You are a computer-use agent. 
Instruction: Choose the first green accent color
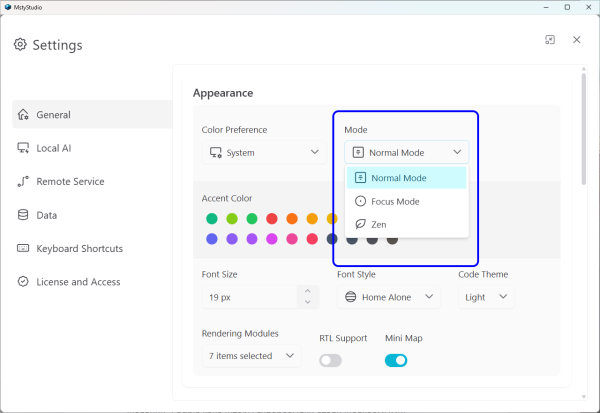pyautogui.click(x=212, y=219)
